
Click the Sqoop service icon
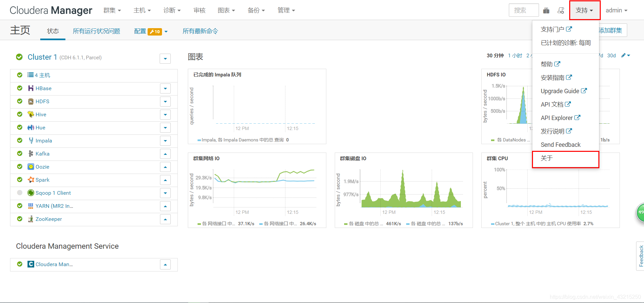[x=31, y=193]
